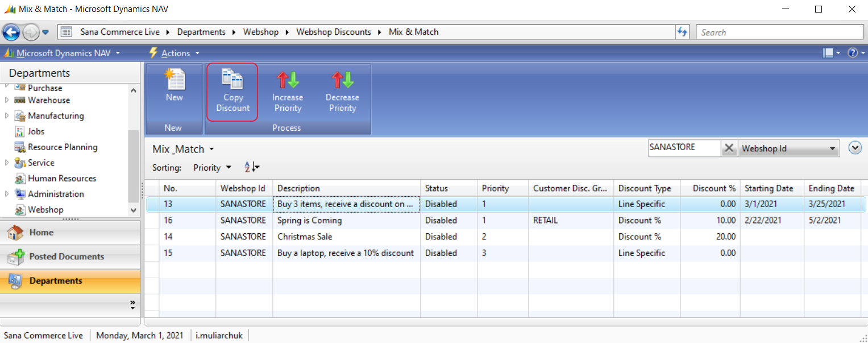
Task: Go back with the blue arrow button
Action: (x=11, y=32)
